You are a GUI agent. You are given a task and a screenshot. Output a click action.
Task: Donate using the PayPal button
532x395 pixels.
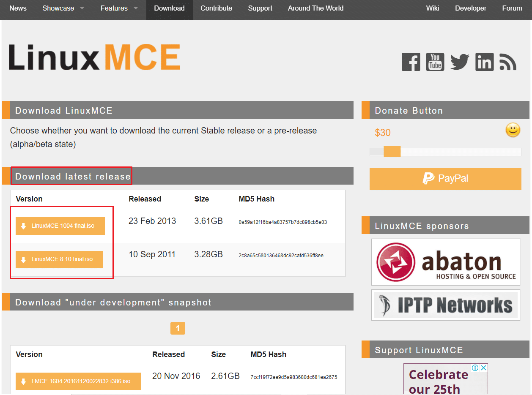445,179
